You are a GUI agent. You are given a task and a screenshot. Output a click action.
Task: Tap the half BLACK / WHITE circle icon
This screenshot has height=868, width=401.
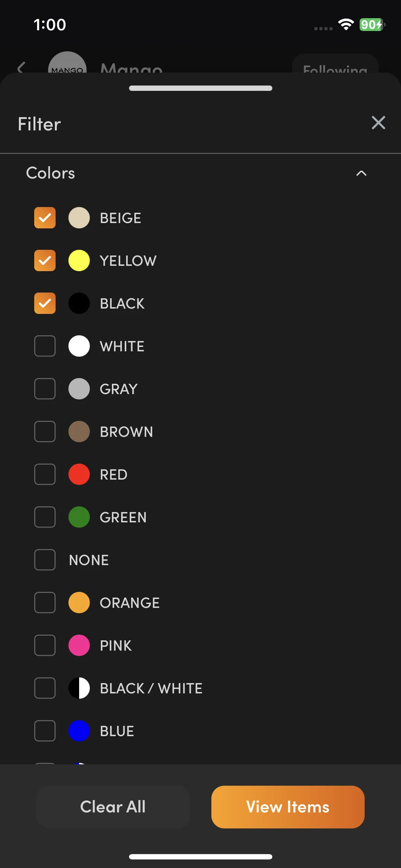point(79,688)
